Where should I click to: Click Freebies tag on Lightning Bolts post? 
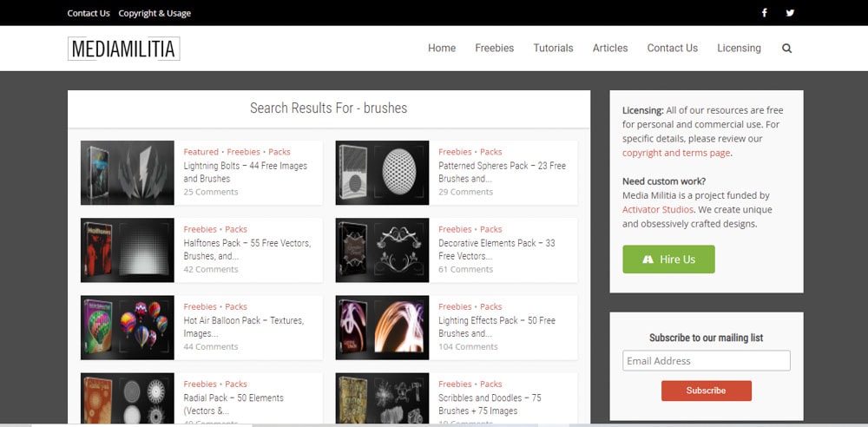(244, 152)
